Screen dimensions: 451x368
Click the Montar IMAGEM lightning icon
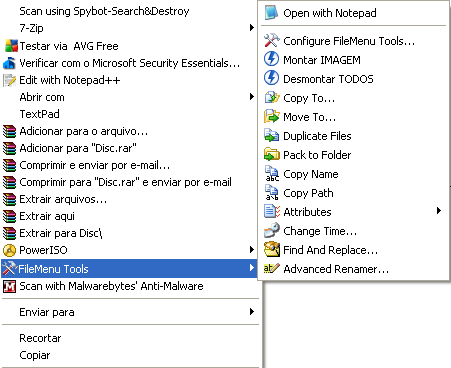tap(271, 59)
